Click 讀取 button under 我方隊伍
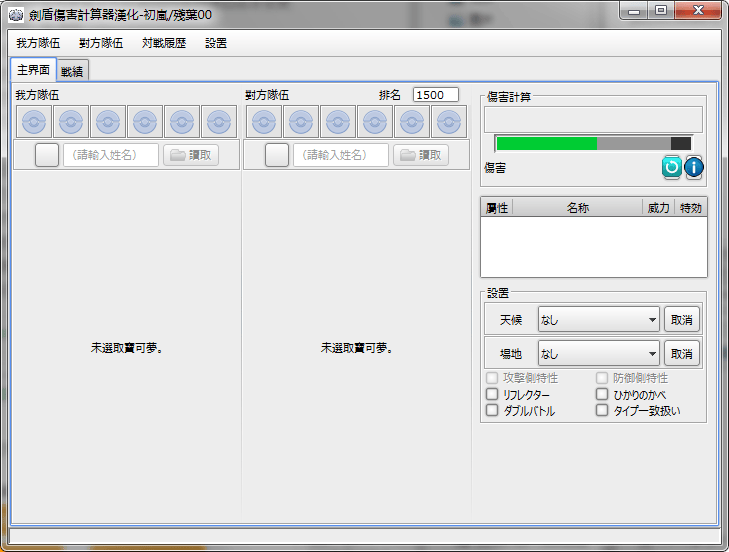Screen dimensions: 729x552 [191, 155]
